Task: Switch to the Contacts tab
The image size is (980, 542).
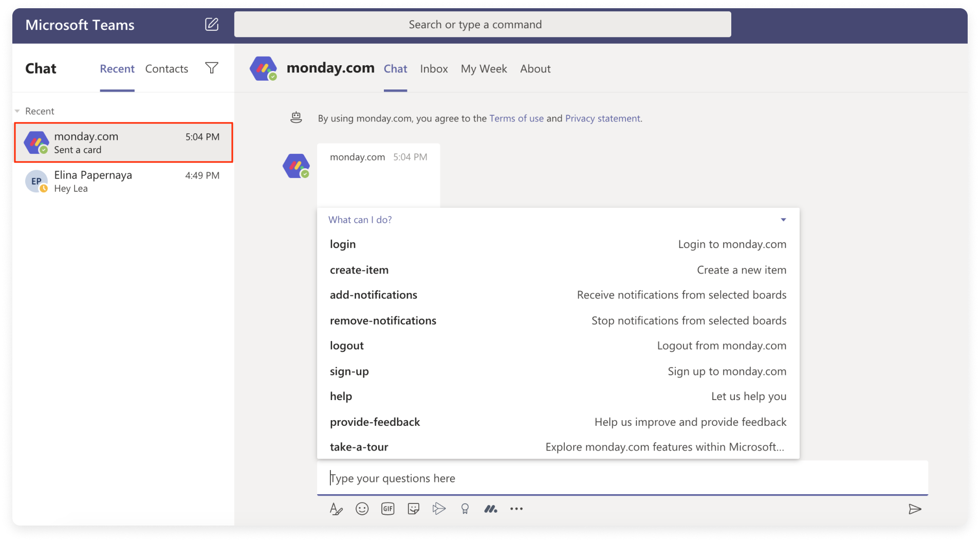Action: (x=167, y=69)
